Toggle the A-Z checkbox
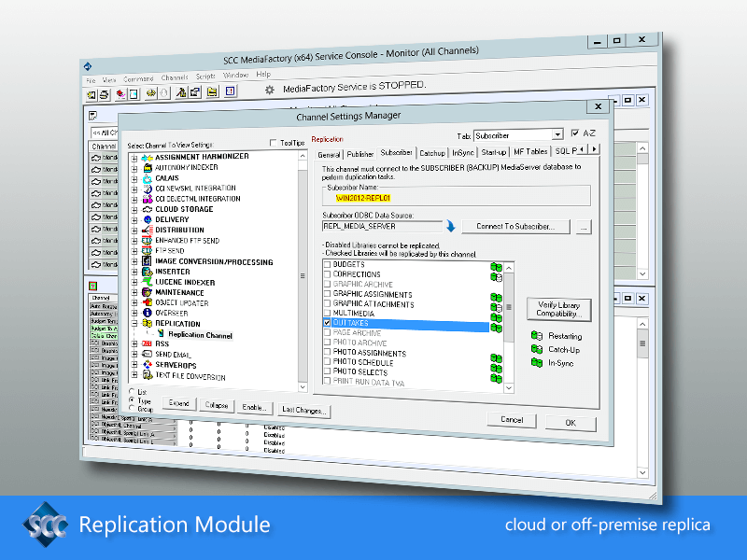The width and height of the screenshot is (747, 560). [575, 133]
